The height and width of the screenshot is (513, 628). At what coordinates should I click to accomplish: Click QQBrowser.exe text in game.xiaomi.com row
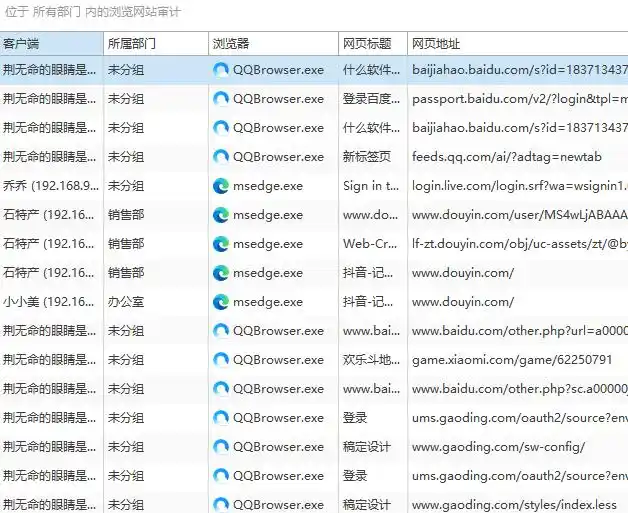(278, 360)
